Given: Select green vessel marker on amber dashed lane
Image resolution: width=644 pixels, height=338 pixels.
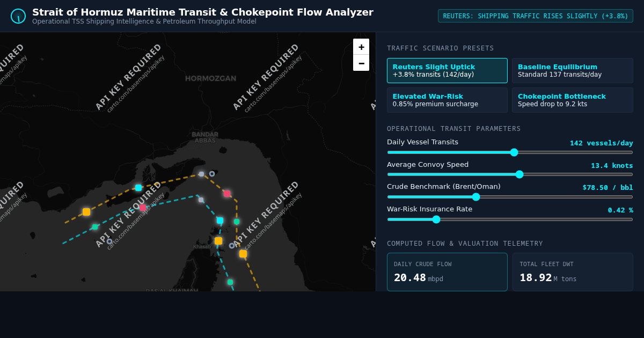Looking at the screenshot, I should point(237,222).
